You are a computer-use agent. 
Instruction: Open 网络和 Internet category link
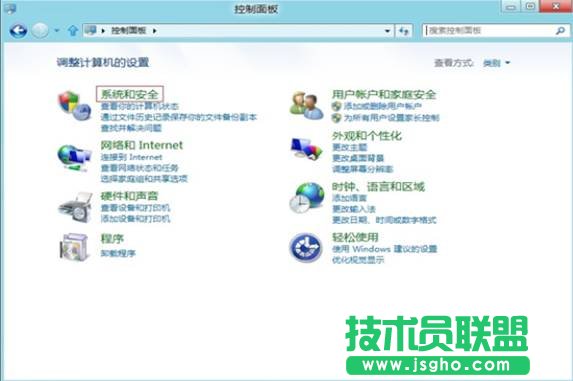(x=141, y=145)
